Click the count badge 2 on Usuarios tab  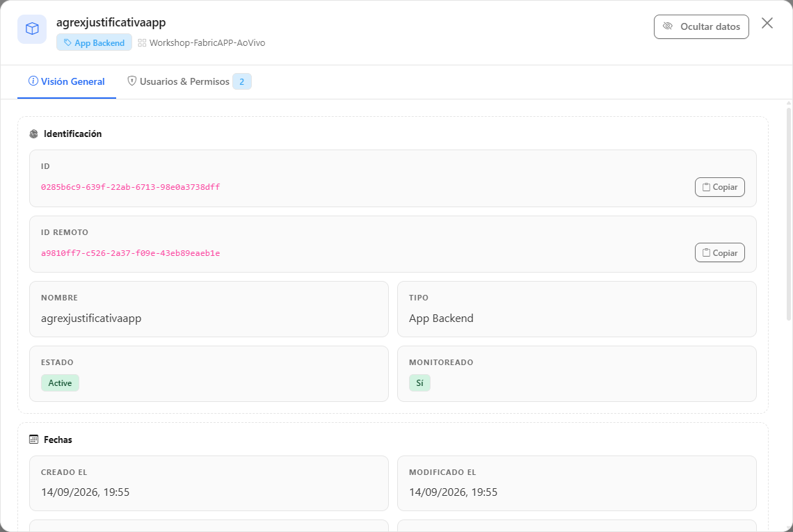[242, 81]
